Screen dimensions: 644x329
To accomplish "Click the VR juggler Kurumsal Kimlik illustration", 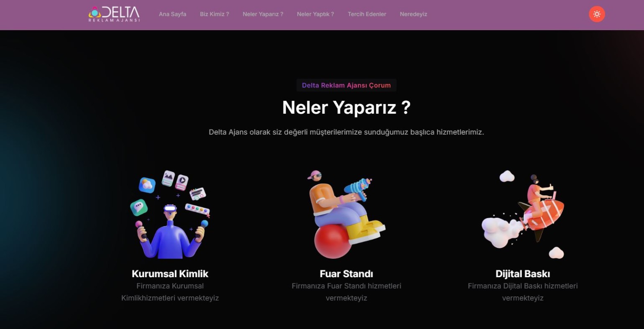I will (170, 214).
